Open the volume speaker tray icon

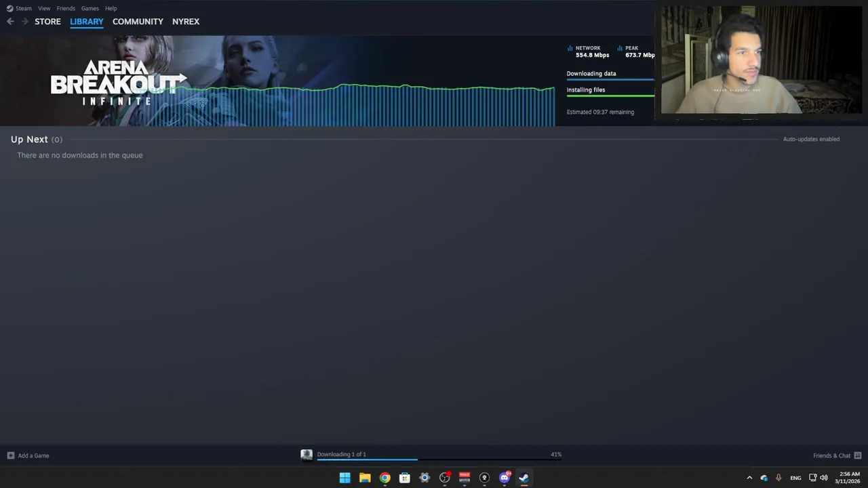point(824,478)
